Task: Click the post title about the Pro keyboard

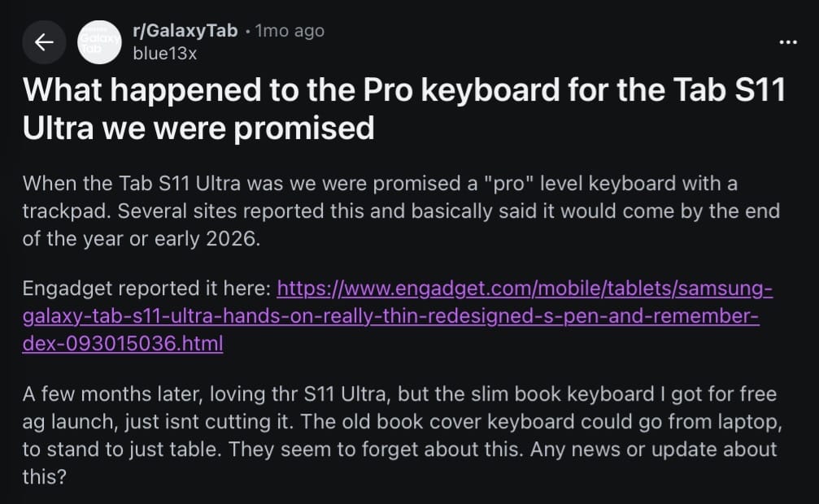Action: (404, 90)
